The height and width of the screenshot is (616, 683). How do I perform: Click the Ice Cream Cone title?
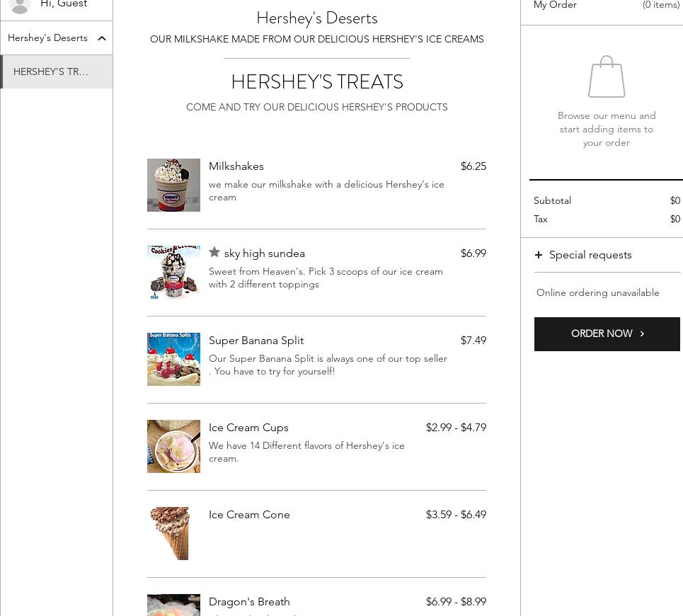[249, 515]
